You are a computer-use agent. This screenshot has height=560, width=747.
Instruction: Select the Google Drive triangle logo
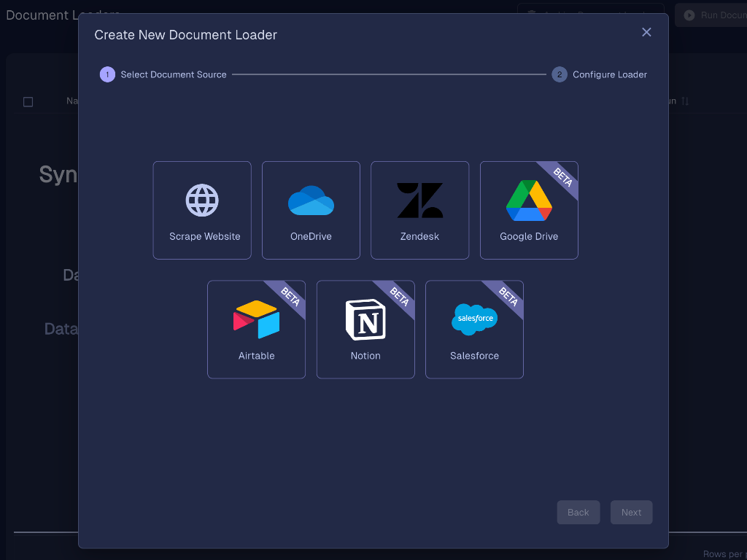pyautogui.click(x=528, y=201)
